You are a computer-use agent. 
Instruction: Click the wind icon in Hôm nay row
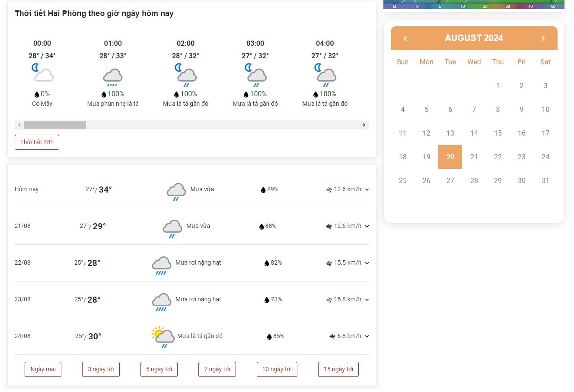329,190
